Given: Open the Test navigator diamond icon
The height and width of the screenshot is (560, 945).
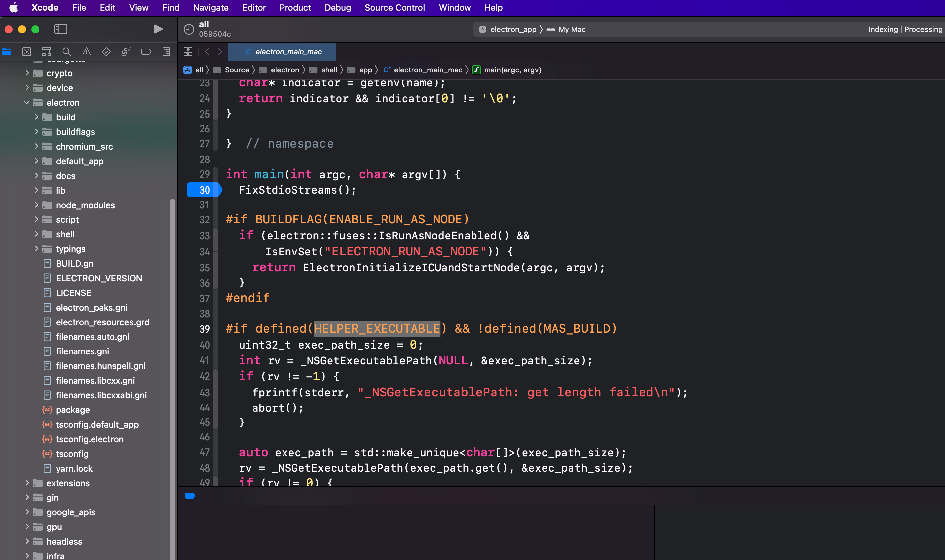Looking at the screenshot, I should tap(106, 52).
